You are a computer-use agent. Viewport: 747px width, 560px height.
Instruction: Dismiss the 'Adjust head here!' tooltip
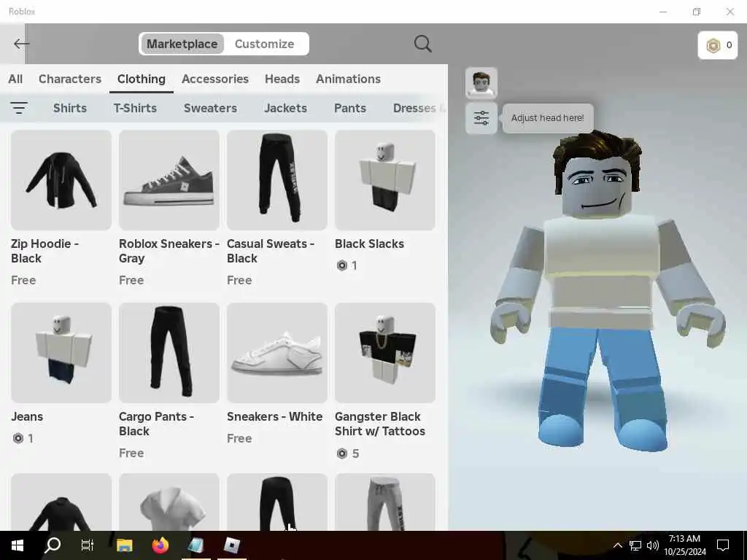pos(547,118)
